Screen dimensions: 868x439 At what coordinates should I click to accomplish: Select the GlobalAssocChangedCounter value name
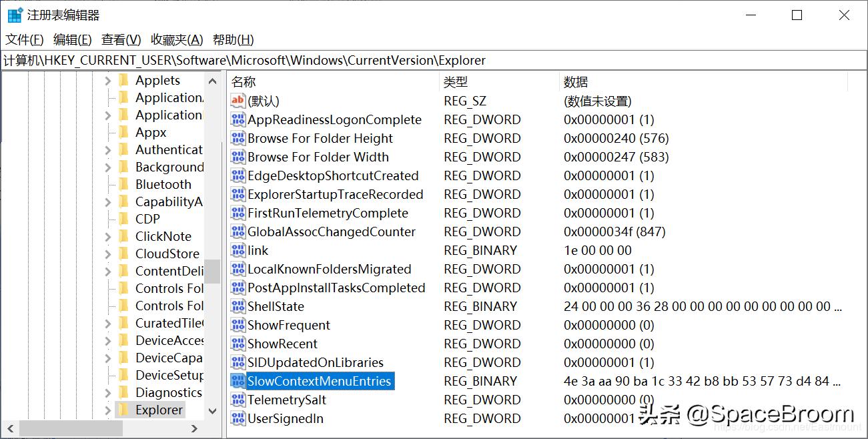(332, 232)
